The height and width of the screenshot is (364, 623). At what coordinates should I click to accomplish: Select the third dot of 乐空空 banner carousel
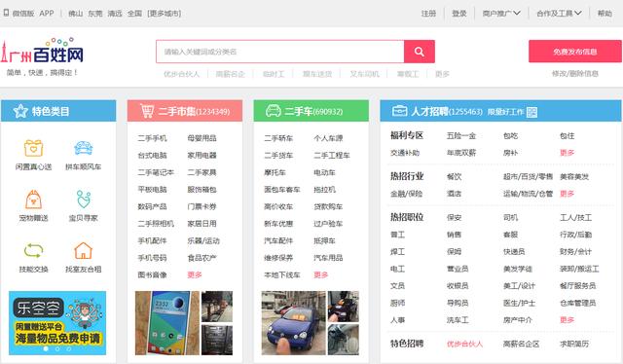coord(69,348)
